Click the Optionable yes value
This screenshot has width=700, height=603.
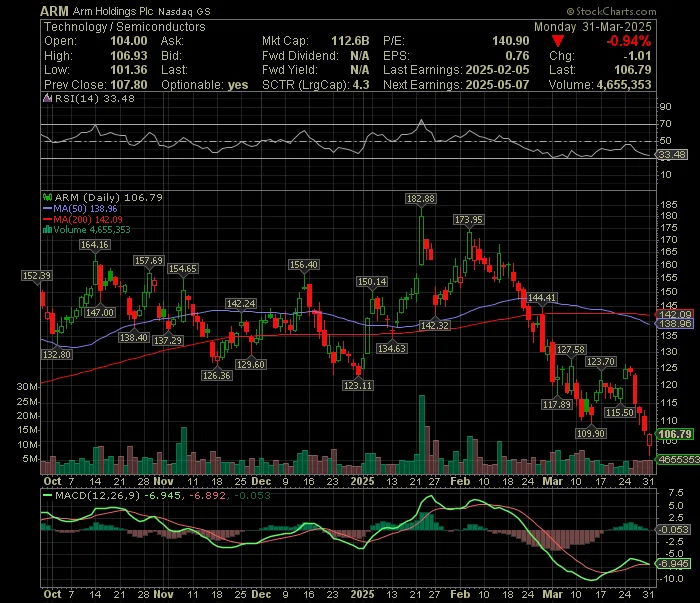click(x=238, y=85)
